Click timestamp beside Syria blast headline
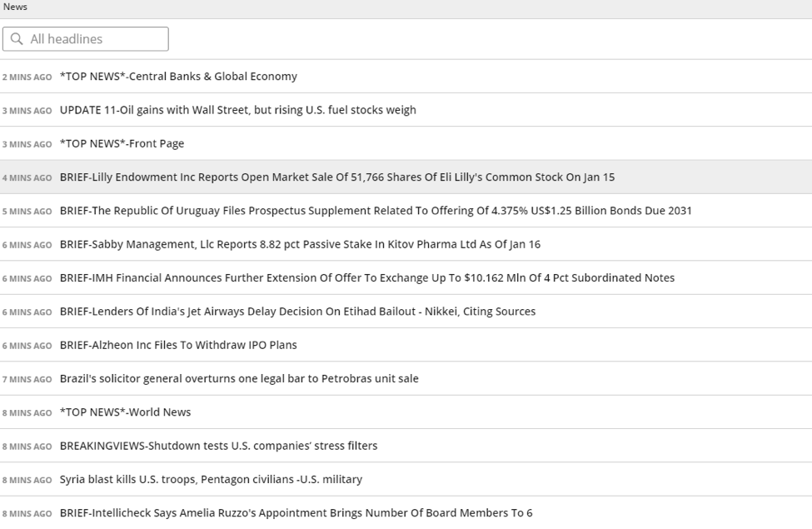 pos(27,481)
